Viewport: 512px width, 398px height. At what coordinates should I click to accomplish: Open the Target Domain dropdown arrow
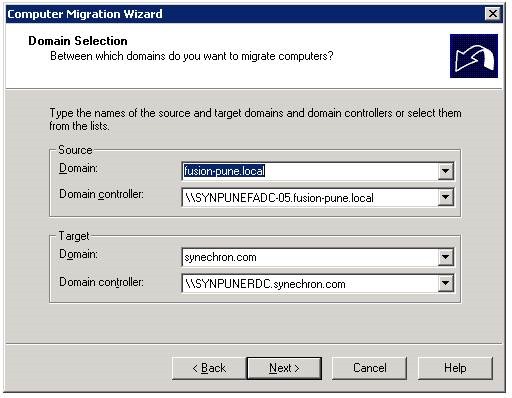(x=445, y=257)
